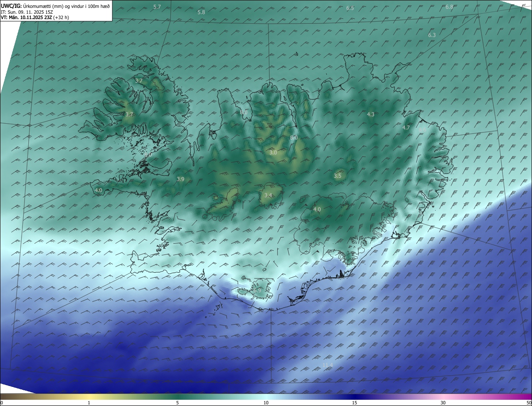This screenshot has width=532, height=406.
Task: Click the 6.9 value label on the glacier
Action: tap(258, 291)
